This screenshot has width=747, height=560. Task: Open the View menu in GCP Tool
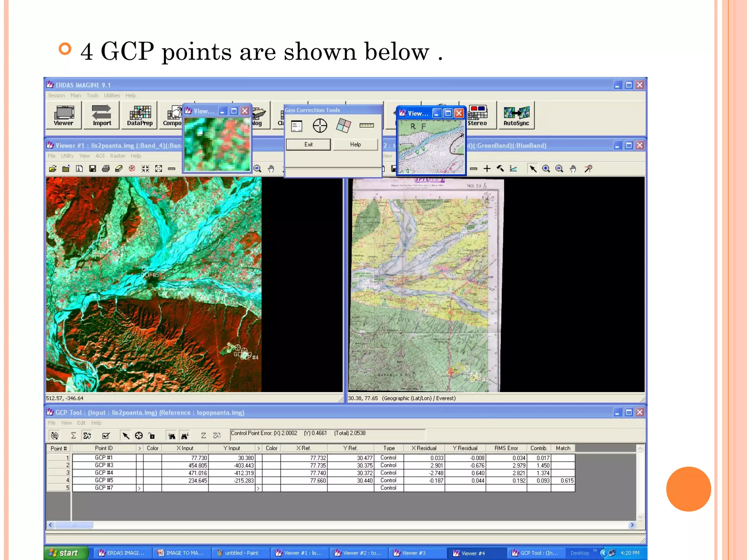(66, 423)
